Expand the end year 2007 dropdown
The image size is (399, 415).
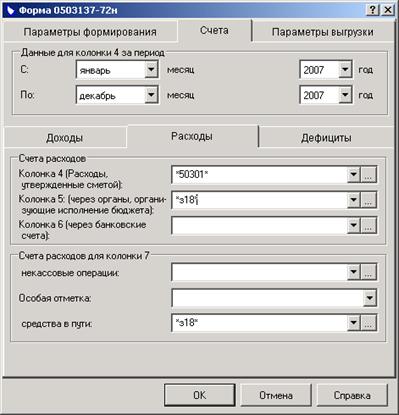click(346, 95)
